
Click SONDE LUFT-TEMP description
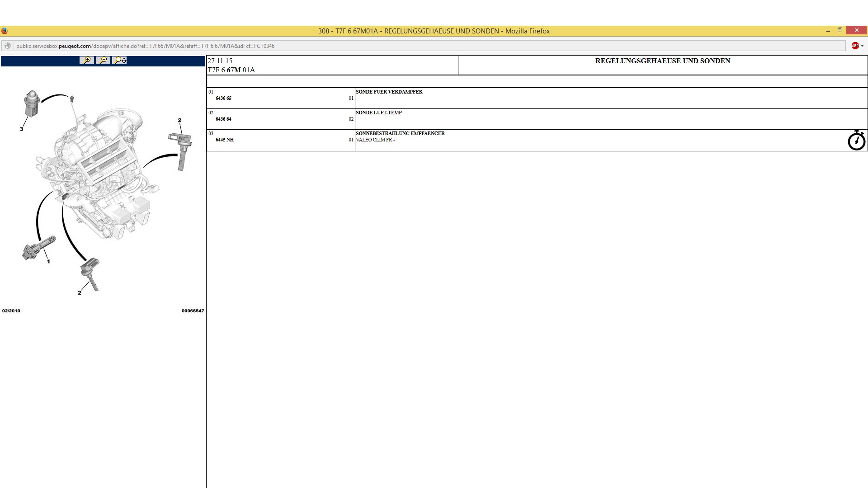coord(379,113)
